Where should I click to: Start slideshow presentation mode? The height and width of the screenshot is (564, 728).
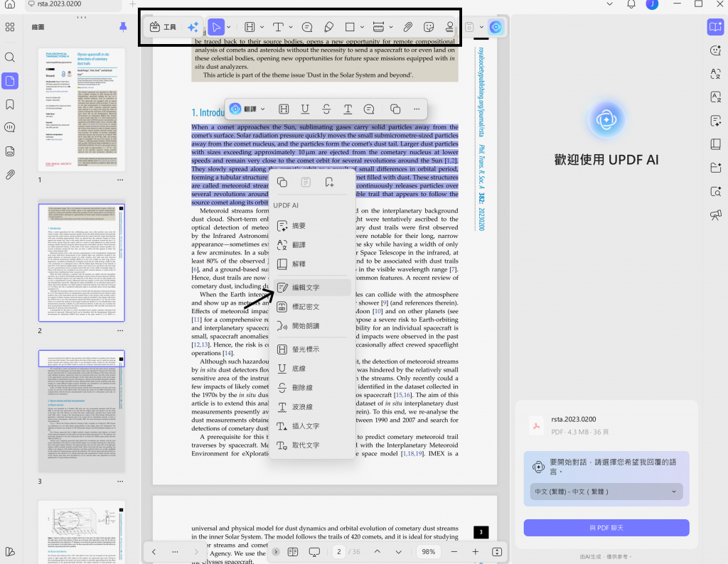pyautogui.click(x=314, y=552)
